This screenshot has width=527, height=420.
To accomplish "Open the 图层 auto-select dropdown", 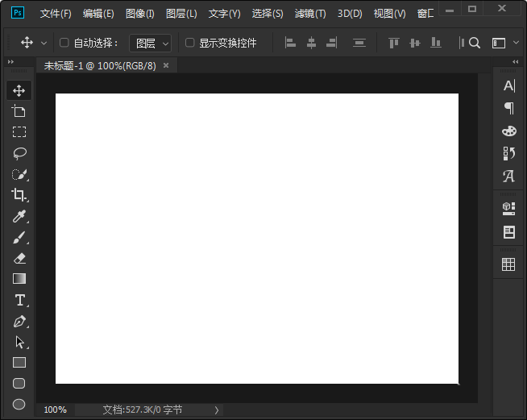I will coord(150,43).
